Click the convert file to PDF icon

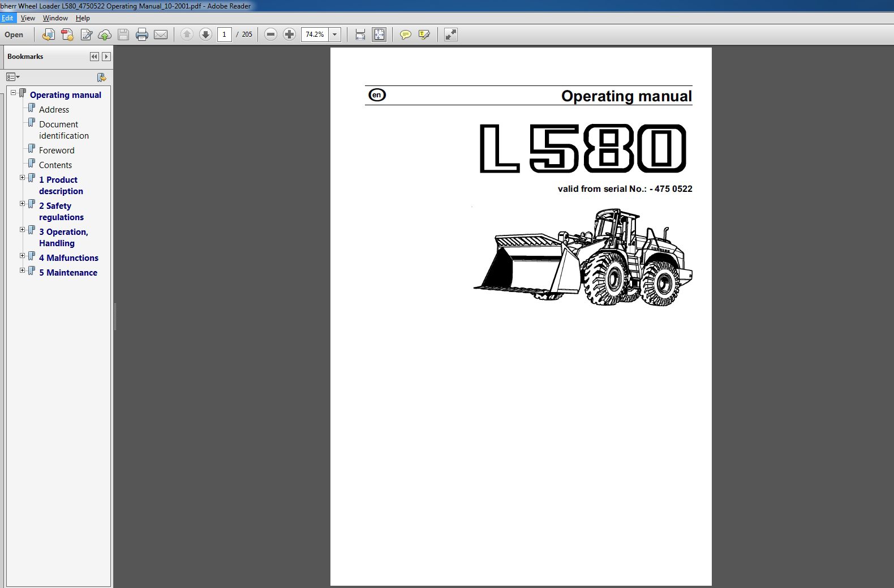(x=49, y=35)
